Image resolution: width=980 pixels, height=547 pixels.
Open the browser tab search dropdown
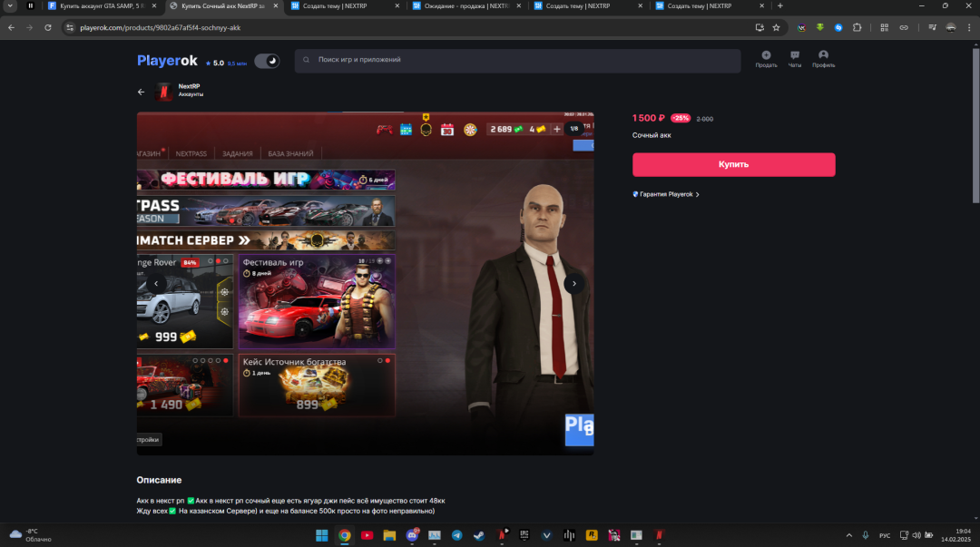[8, 5]
